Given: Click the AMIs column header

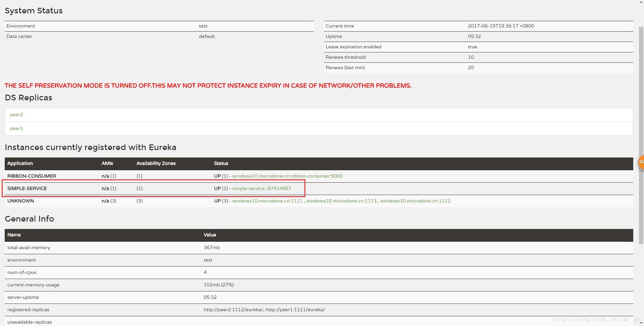Looking at the screenshot, I should 107,164.
